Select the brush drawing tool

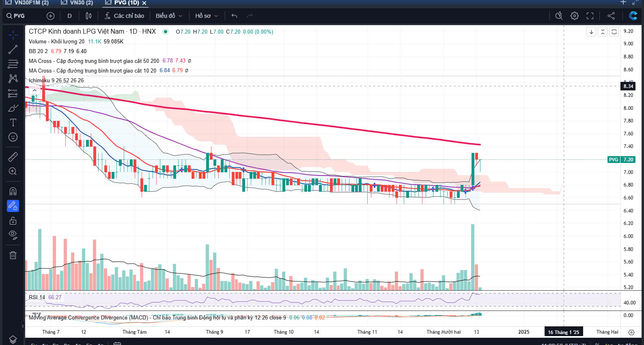point(13,108)
